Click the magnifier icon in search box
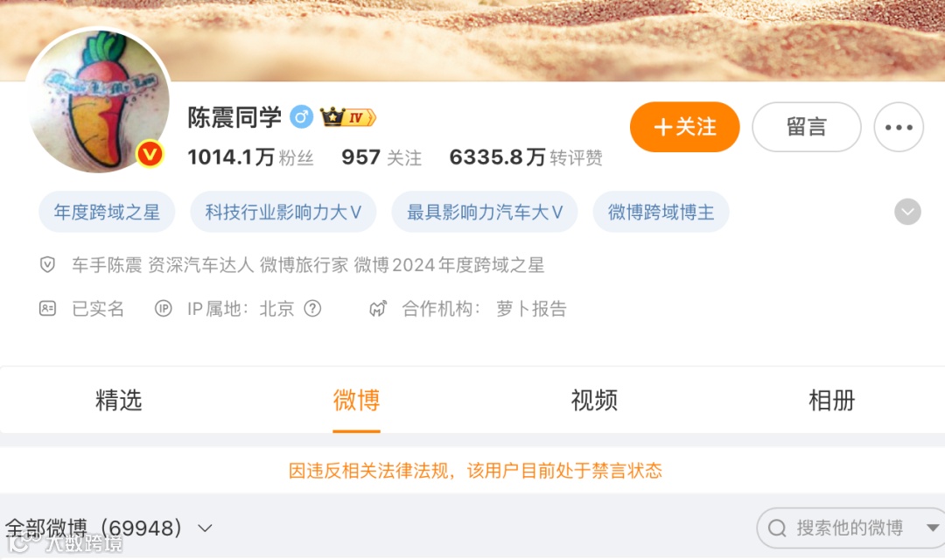 [777, 528]
